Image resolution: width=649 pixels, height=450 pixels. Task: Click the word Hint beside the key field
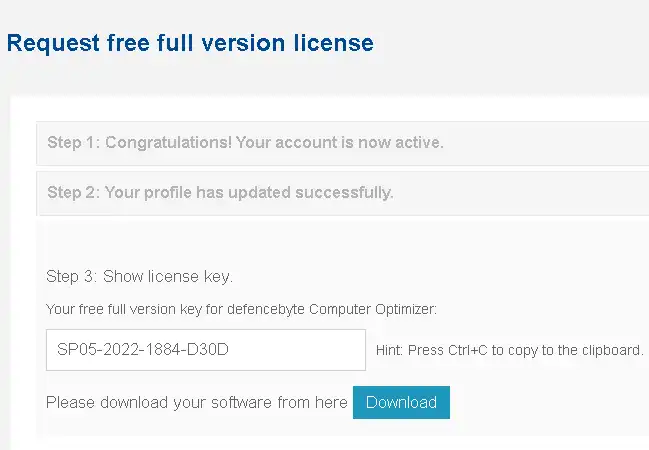[x=390, y=351]
